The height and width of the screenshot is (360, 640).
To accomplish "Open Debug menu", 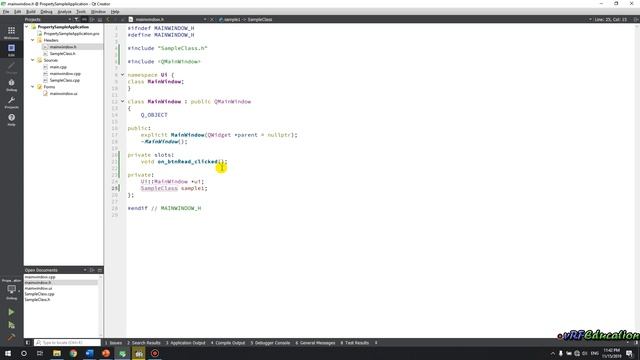I will [x=46, y=12].
